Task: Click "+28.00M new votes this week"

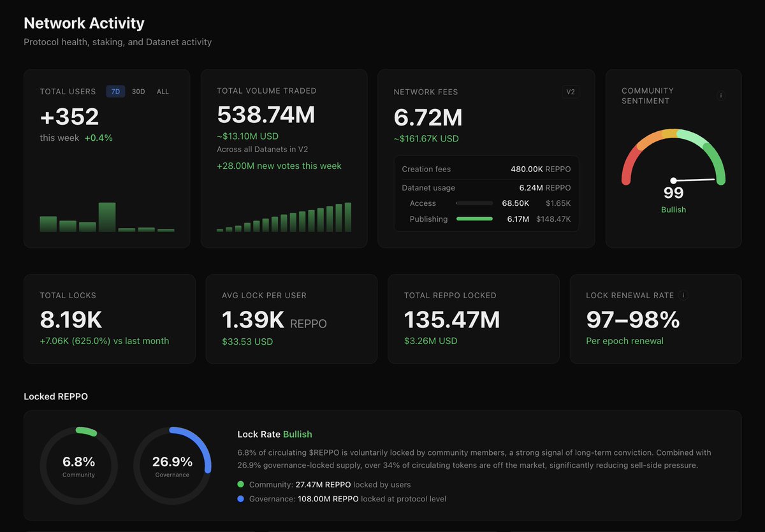Action: coord(279,166)
